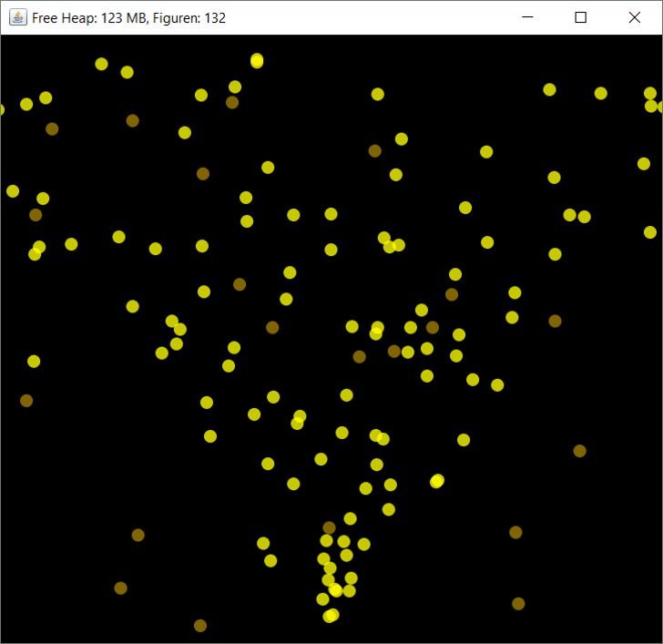Click the yellow circle at canvas top-right corner
This screenshot has height=644, width=663.
pyautogui.click(x=650, y=94)
